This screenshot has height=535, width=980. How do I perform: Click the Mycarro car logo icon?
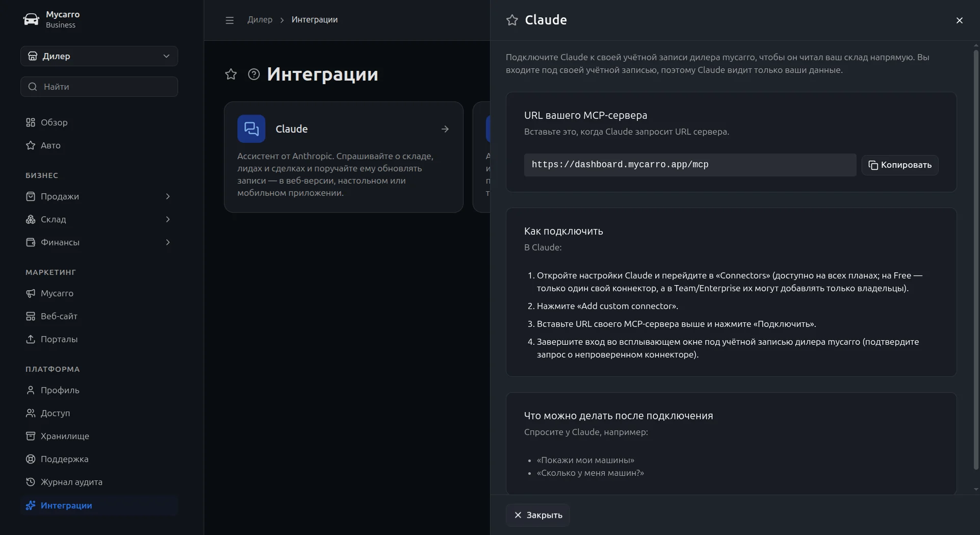pyautogui.click(x=31, y=19)
